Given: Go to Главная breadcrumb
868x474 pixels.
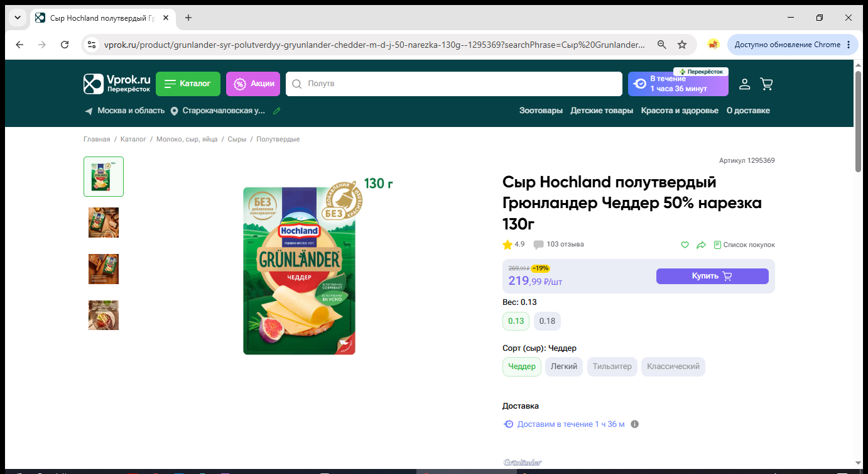Looking at the screenshot, I should pyautogui.click(x=97, y=139).
